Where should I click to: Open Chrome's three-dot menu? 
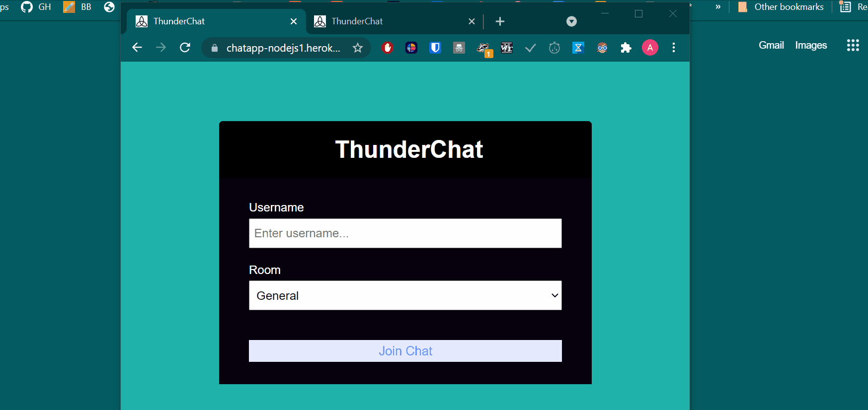pyautogui.click(x=674, y=48)
